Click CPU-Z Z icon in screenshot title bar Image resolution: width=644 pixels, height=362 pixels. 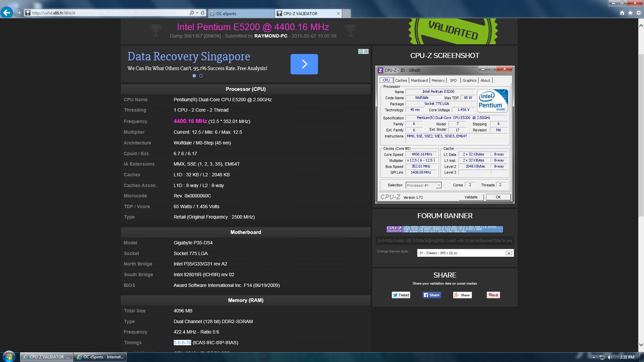click(380, 70)
